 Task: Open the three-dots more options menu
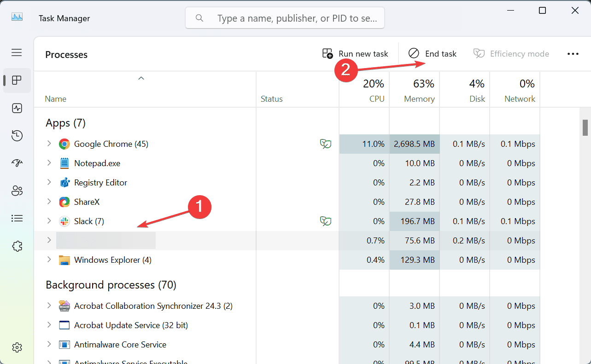pos(573,54)
